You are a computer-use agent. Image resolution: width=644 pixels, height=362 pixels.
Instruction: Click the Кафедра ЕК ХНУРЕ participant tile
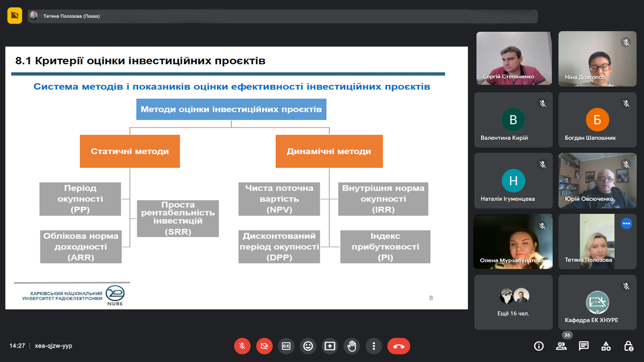coord(597,302)
